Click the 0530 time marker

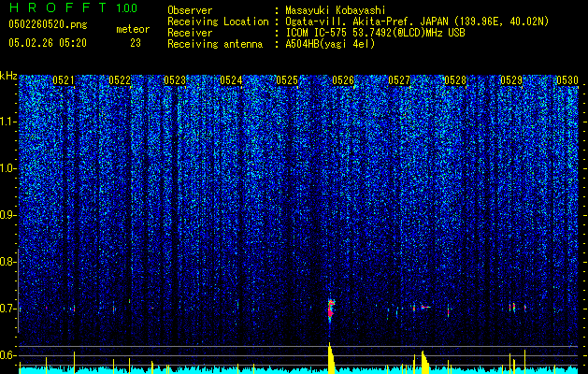567,80
